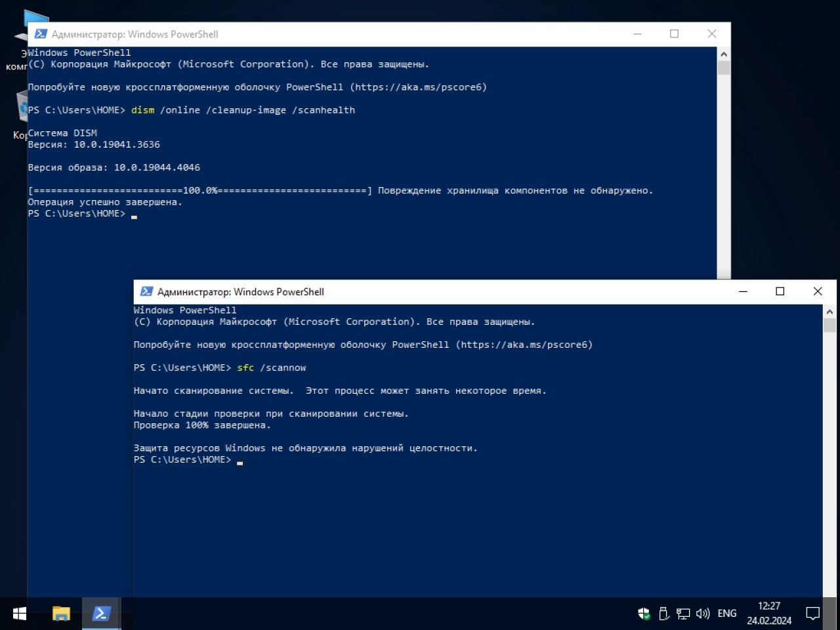The height and width of the screenshot is (630, 840).
Task: Maximize the front PowerShell window
Action: pos(780,291)
